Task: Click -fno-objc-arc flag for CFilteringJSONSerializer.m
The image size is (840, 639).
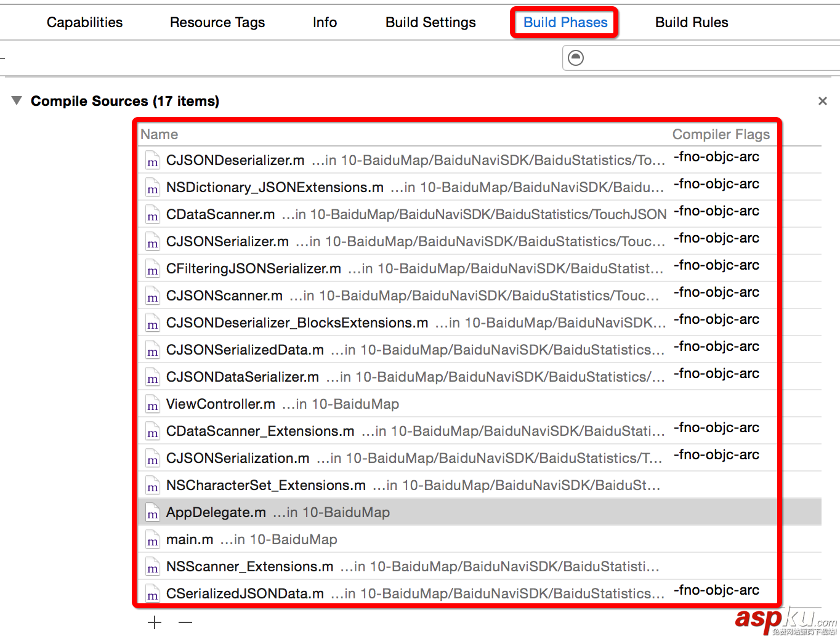Action: [716, 265]
